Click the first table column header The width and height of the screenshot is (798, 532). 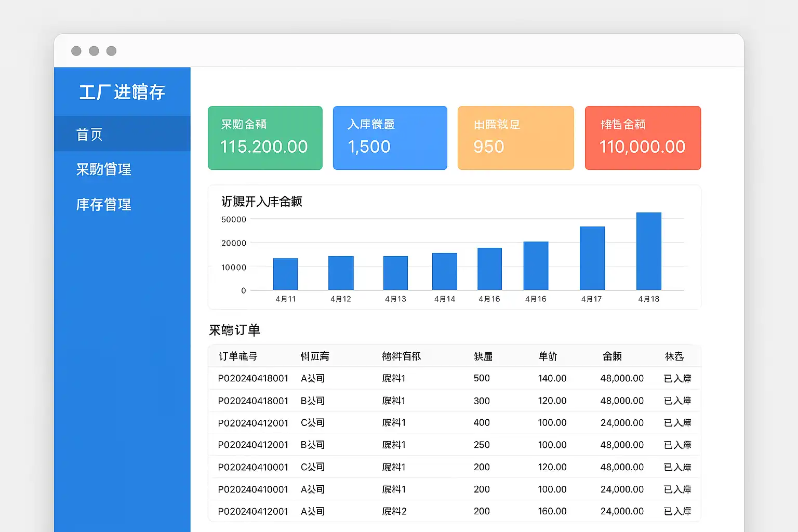(x=238, y=356)
